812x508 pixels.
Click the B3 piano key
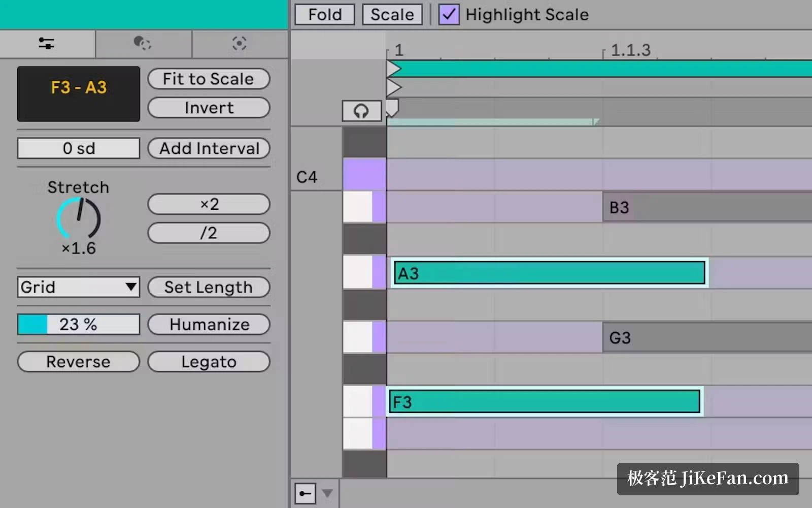click(x=364, y=207)
